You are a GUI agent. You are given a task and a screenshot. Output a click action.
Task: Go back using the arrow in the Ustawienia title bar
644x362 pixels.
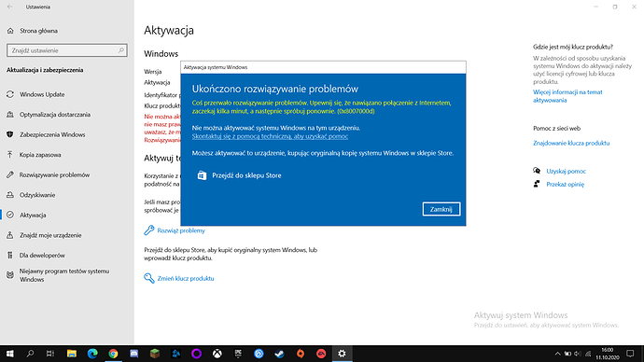pos(10,7)
